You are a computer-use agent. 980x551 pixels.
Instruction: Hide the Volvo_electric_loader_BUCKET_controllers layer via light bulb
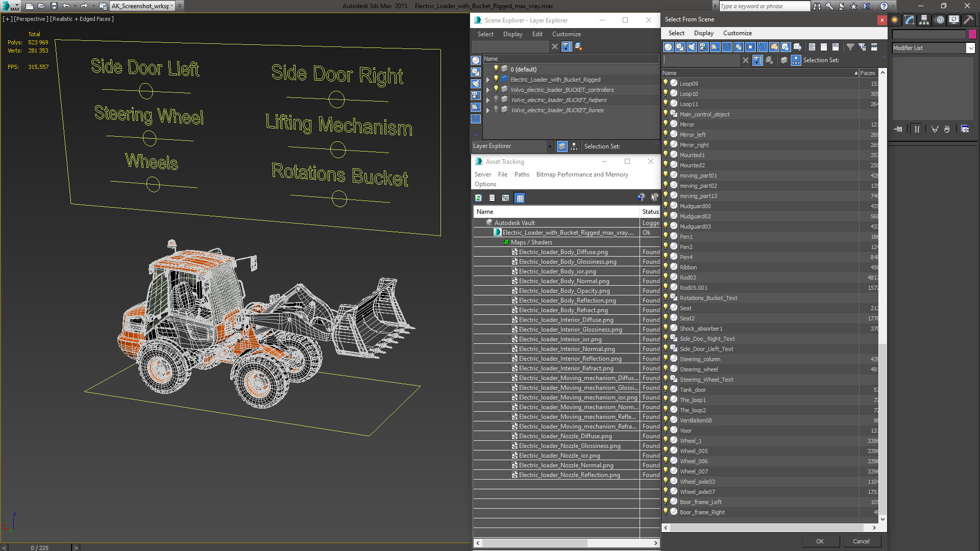(x=496, y=89)
